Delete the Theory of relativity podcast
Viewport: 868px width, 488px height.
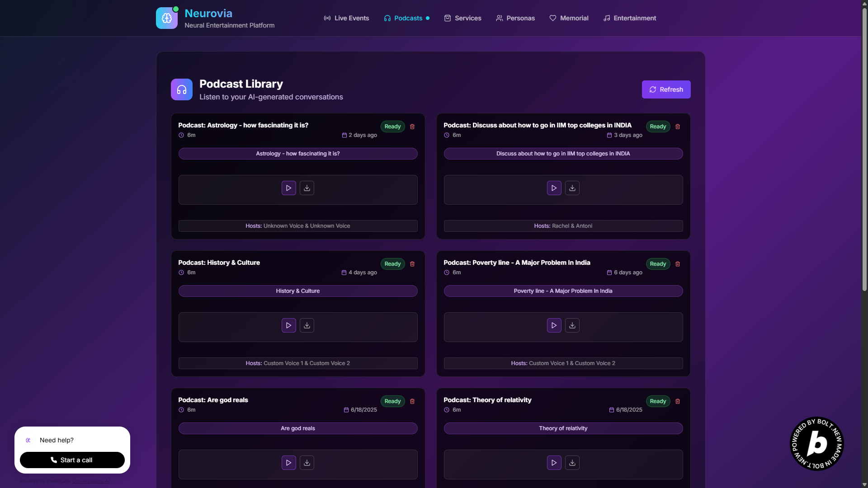point(677,401)
